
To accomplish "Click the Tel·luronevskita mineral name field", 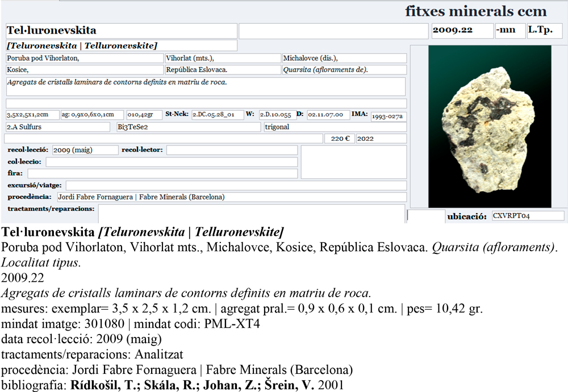I will click(x=121, y=31).
